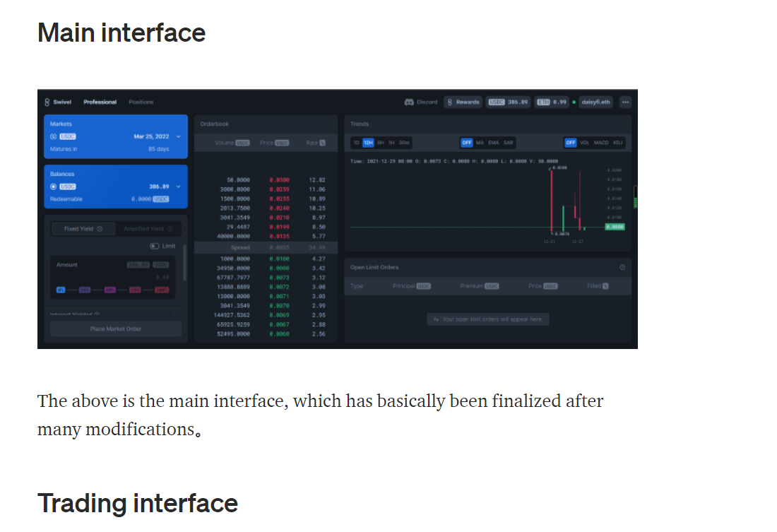
Task: Expand the Balances dropdown chevron
Action: pos(179,187)
